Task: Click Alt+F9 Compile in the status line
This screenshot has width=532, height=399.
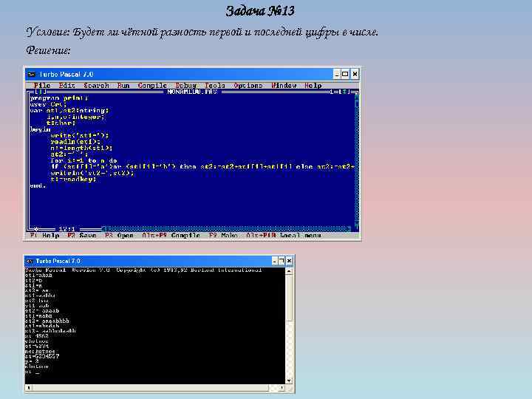Action: (171, 235)
